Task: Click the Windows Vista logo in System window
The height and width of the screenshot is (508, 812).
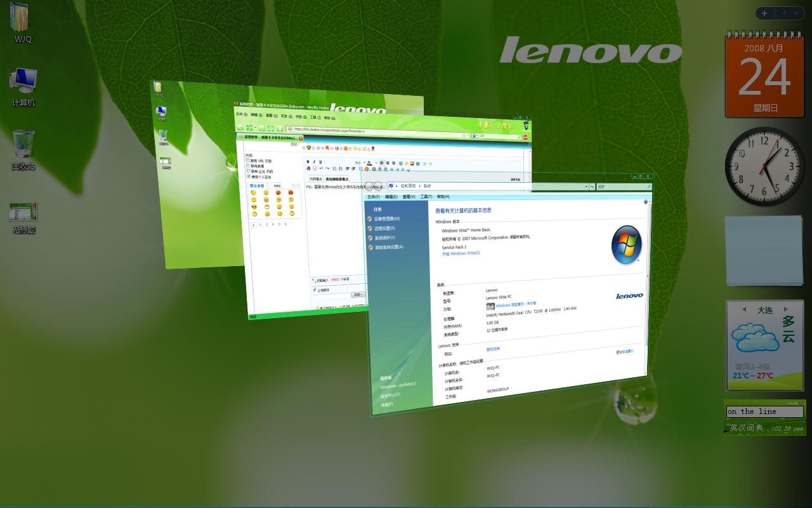Action: coord(626,244)
